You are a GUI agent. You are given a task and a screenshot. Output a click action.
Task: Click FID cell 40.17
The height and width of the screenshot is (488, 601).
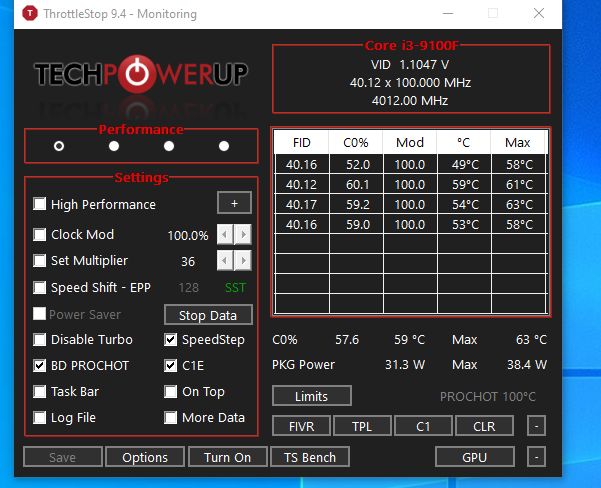[x=302, y=204]
